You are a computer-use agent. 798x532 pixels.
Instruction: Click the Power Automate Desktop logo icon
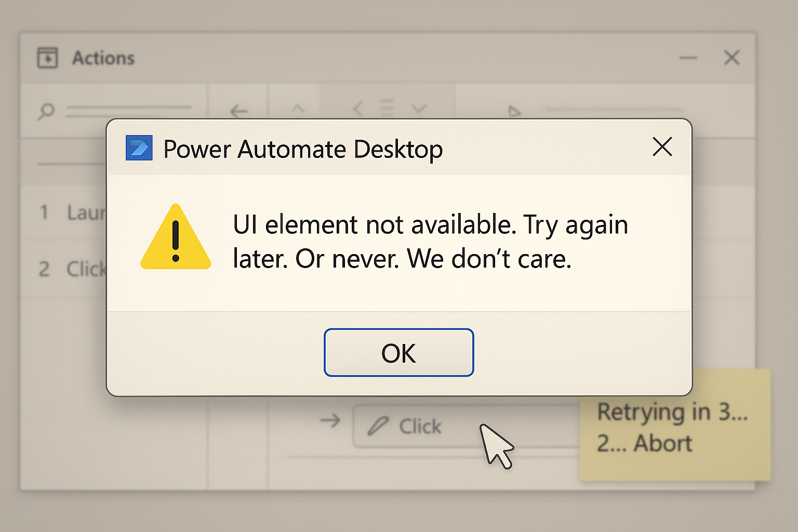(139, 148)
